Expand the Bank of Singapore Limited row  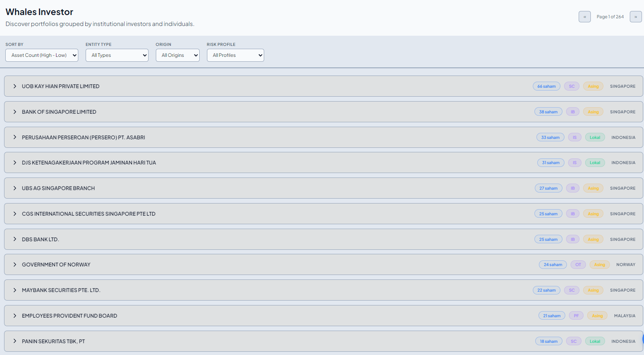323,112
